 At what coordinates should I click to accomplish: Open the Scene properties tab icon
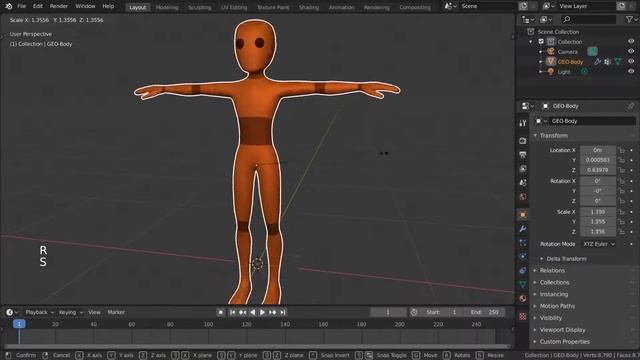point(523,182)
